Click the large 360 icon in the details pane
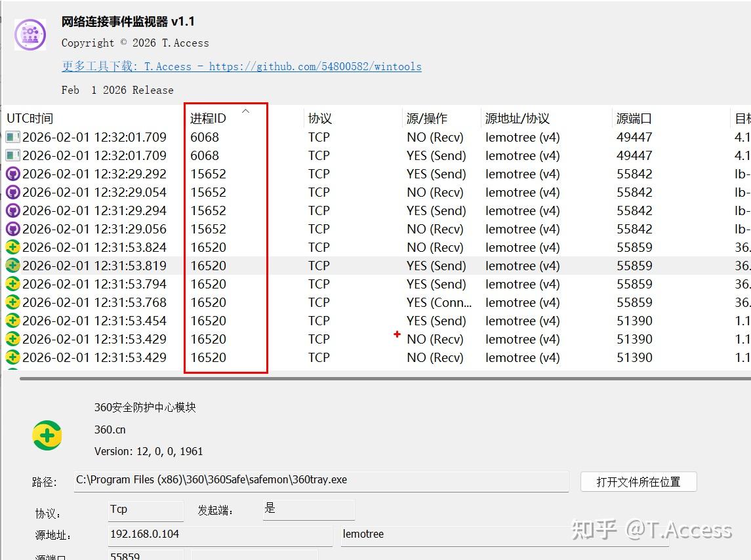 (47, 435)
